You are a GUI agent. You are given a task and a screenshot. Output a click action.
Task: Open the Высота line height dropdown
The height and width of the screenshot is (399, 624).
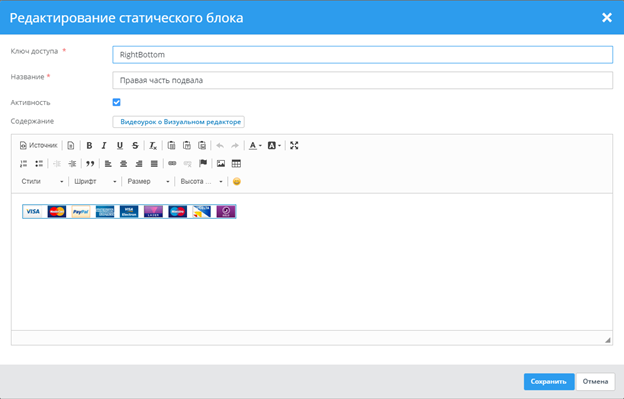[x=201, y=181]
